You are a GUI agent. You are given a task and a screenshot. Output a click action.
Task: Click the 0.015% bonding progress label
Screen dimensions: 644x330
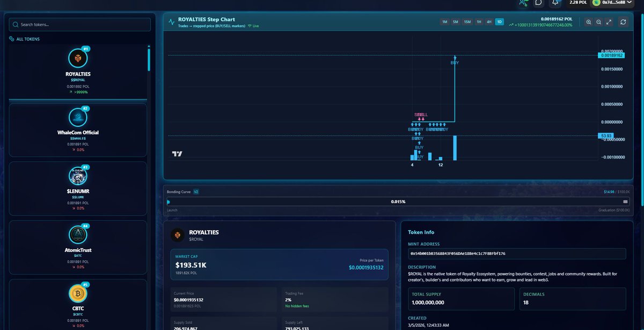click(398, 202)
